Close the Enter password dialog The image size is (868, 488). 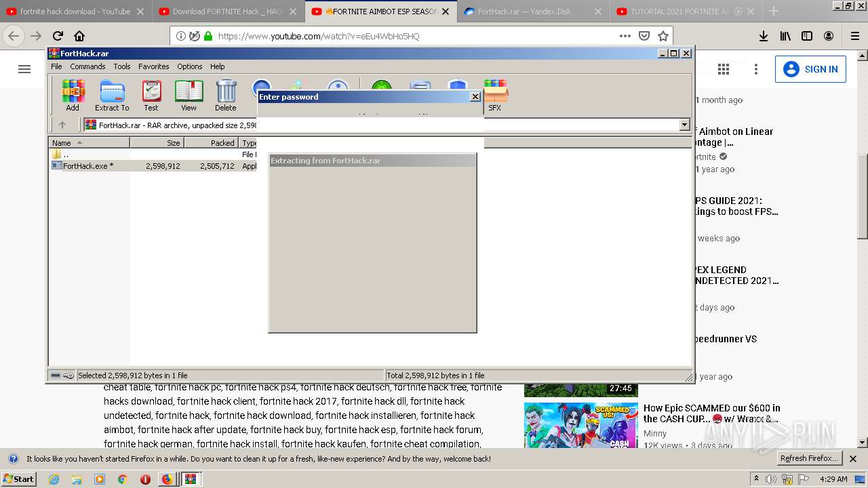pos(475,97)
